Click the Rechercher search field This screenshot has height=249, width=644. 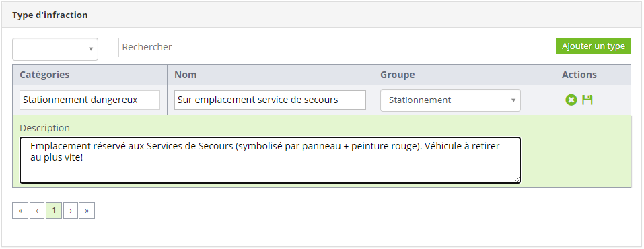click(177, 47)
